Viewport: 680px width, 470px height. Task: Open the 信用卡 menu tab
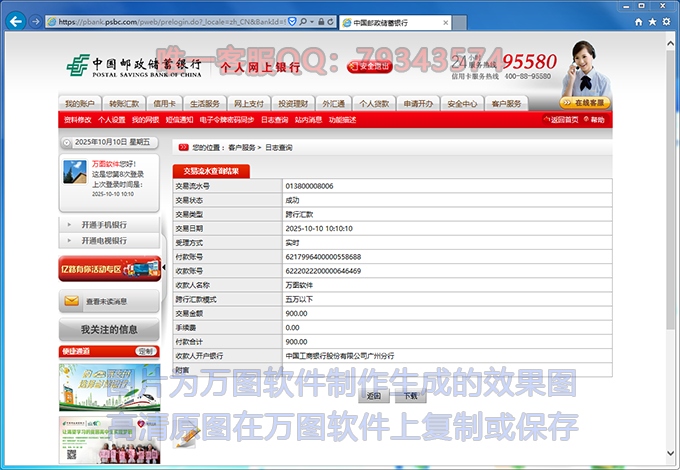point(165,104)
